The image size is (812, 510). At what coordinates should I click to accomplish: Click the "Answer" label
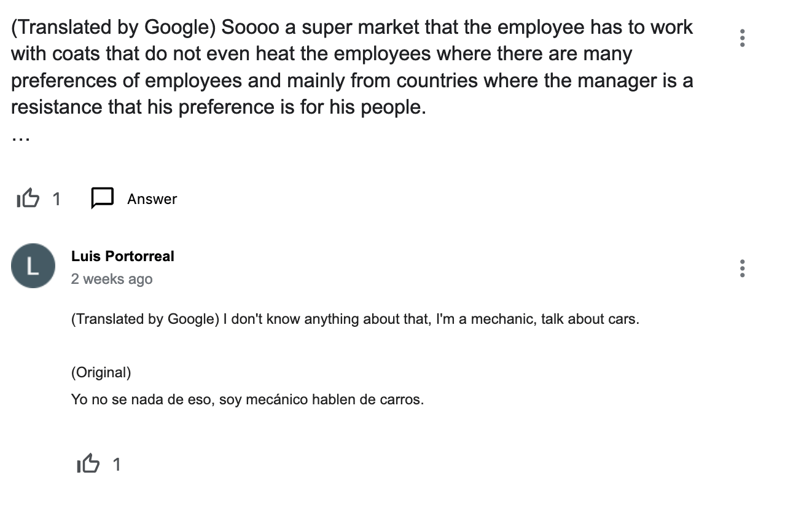tap(152, 199)
